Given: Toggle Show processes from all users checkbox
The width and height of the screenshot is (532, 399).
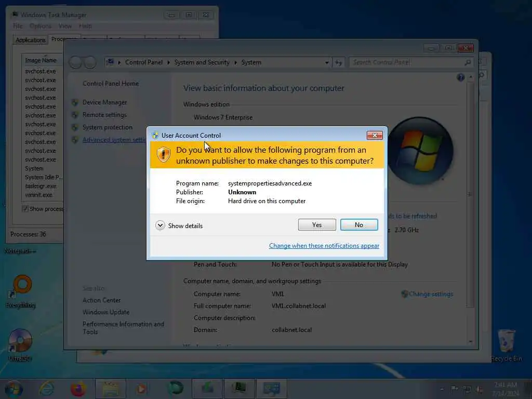Looking at the screenshot, I should [x=25, y=209].
